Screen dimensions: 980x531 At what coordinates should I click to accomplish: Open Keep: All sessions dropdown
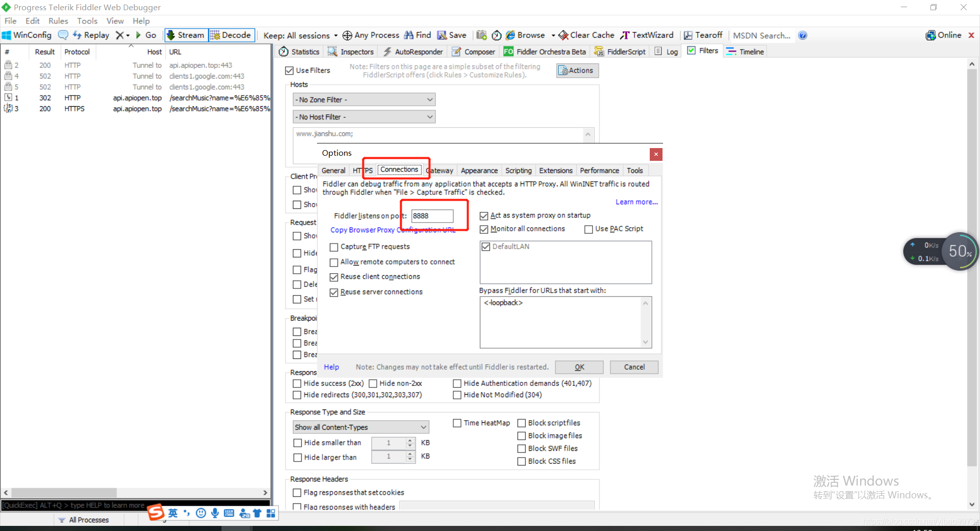point(301,35)
